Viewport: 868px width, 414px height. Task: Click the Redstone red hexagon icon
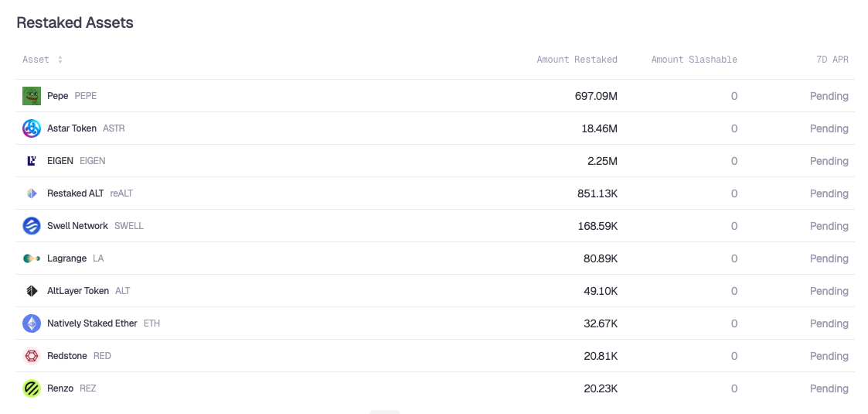pos(32,356)
